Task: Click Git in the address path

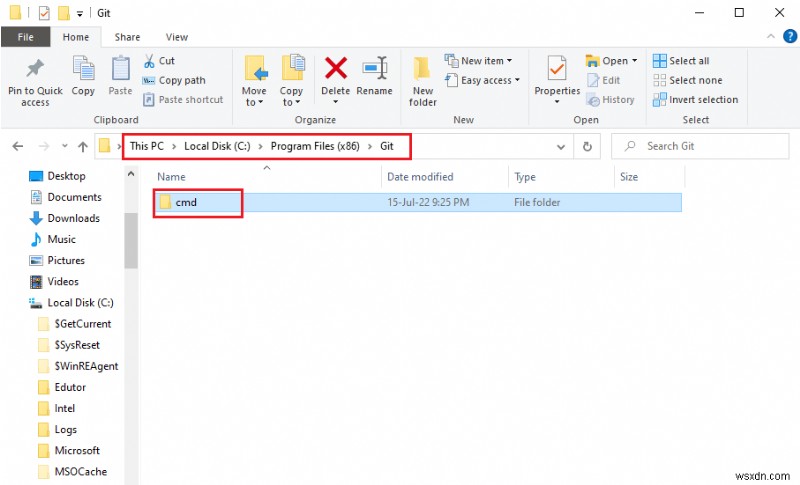Action: (x=387, y=146)
